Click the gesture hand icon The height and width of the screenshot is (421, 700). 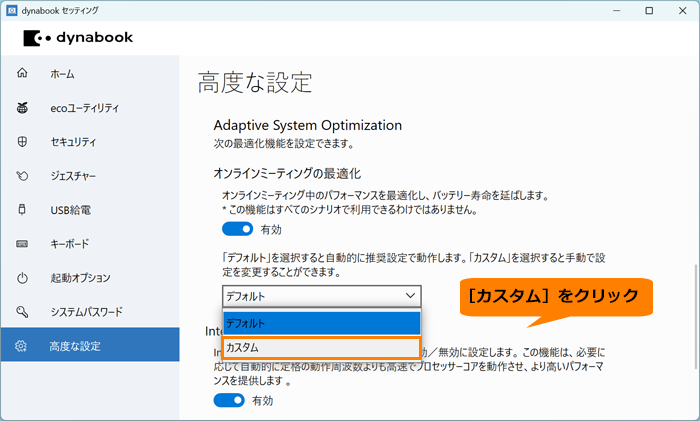(x=22, y=176)
